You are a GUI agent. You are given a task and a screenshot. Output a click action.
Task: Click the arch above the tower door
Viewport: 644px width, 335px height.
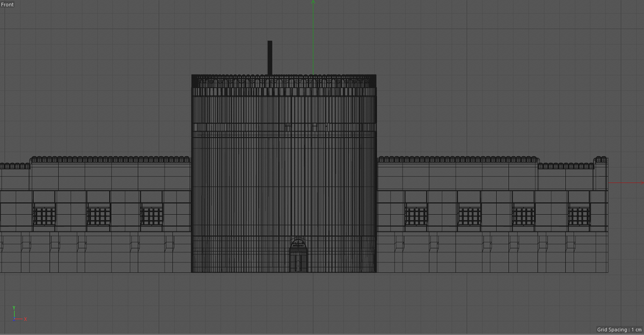[x=298, y=244]
